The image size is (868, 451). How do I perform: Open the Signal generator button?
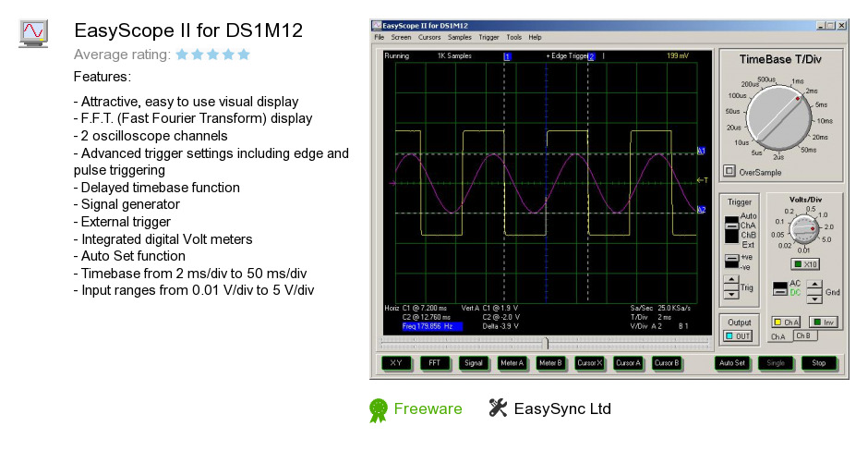[474, 363]
